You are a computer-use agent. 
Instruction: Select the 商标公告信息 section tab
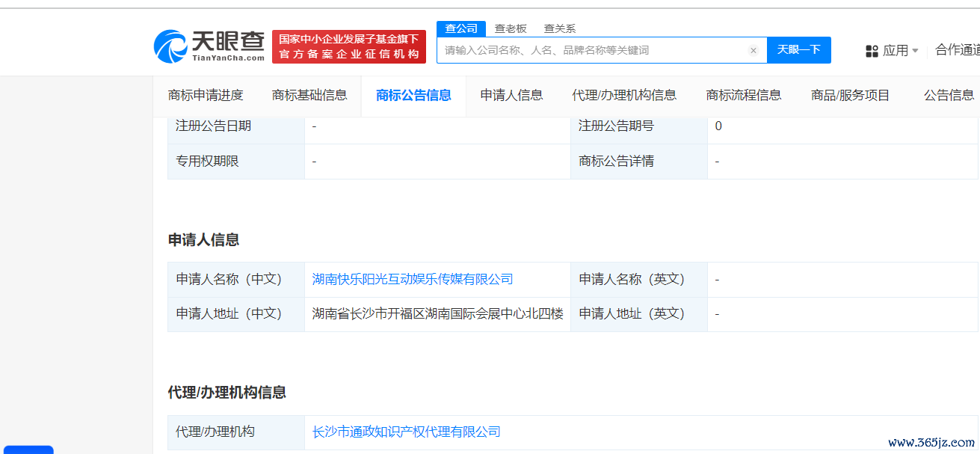pyautogui.click(x=413, y=95)
